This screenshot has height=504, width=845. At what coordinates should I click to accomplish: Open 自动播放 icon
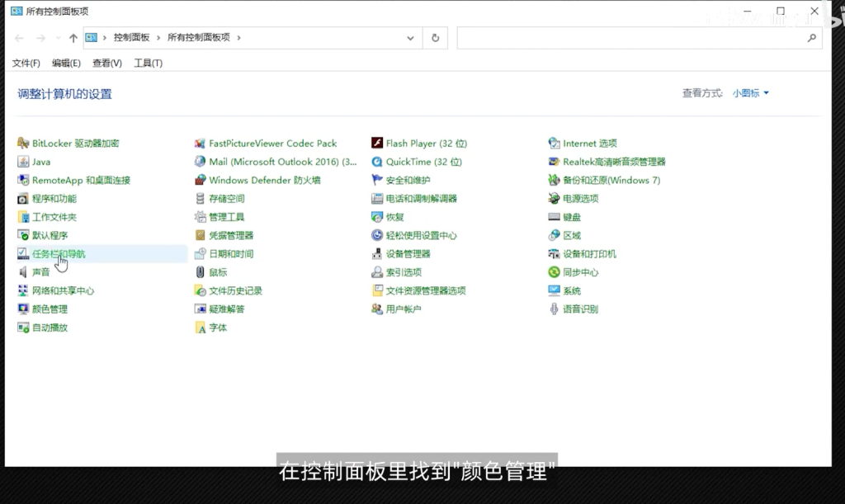click(22, 327)
